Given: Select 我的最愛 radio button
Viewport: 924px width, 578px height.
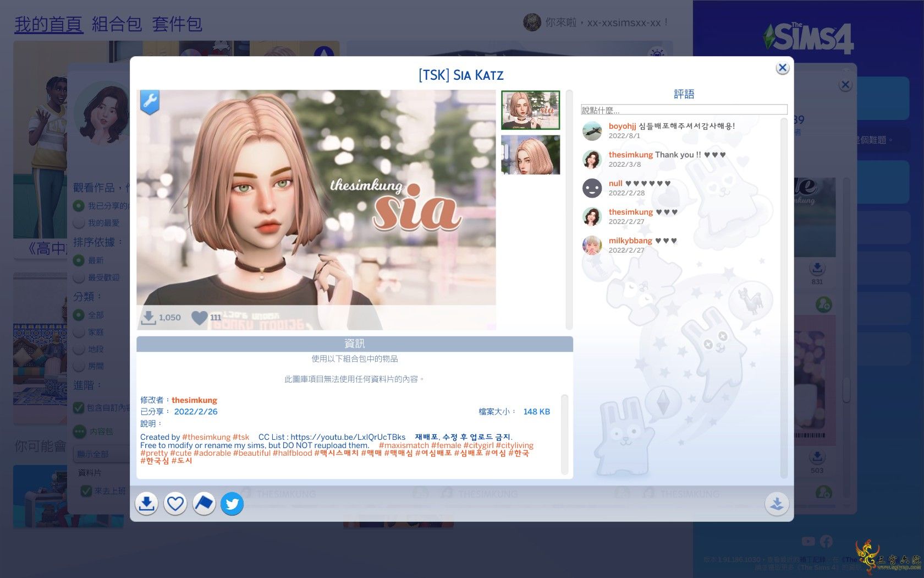Looking at the screenshot, I should coord(79,223).
